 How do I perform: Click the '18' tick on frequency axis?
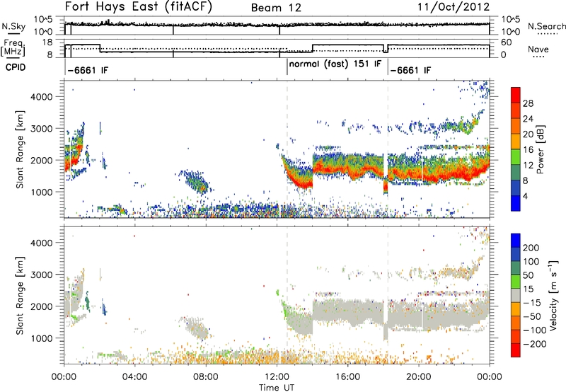47,42
